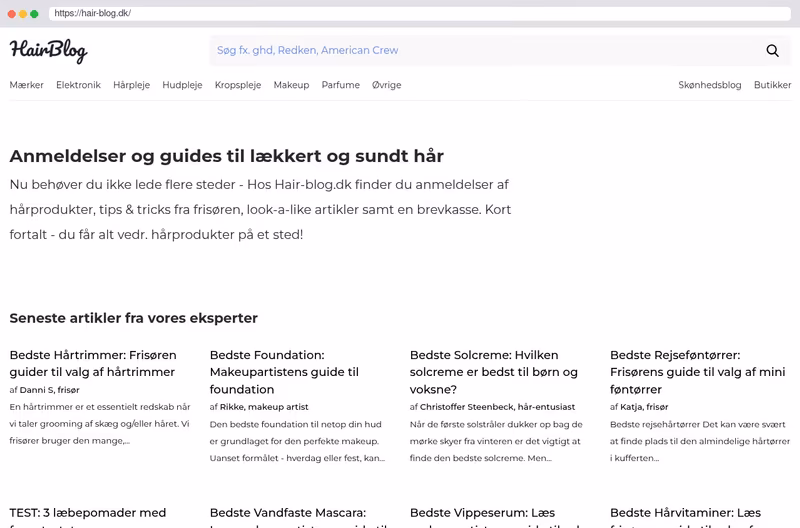View author Katja, frisør
800x528 pixels.
tap(644, 407)
